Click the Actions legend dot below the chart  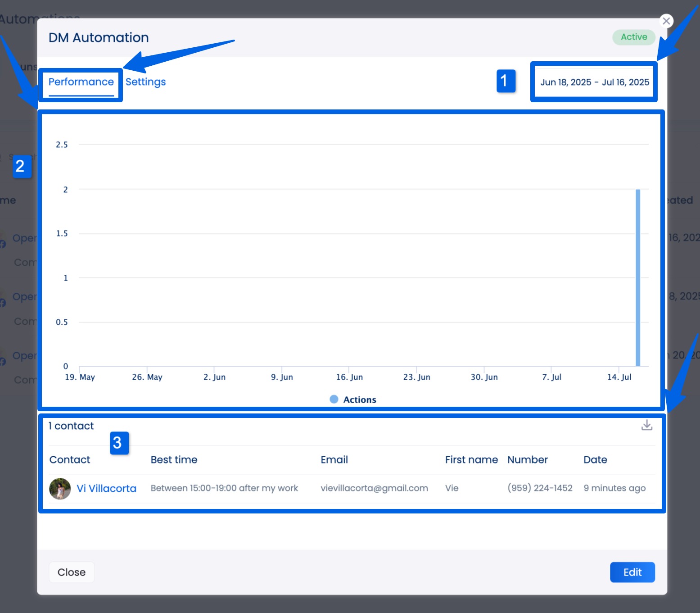pyautogui.click(x=334, y=399)
